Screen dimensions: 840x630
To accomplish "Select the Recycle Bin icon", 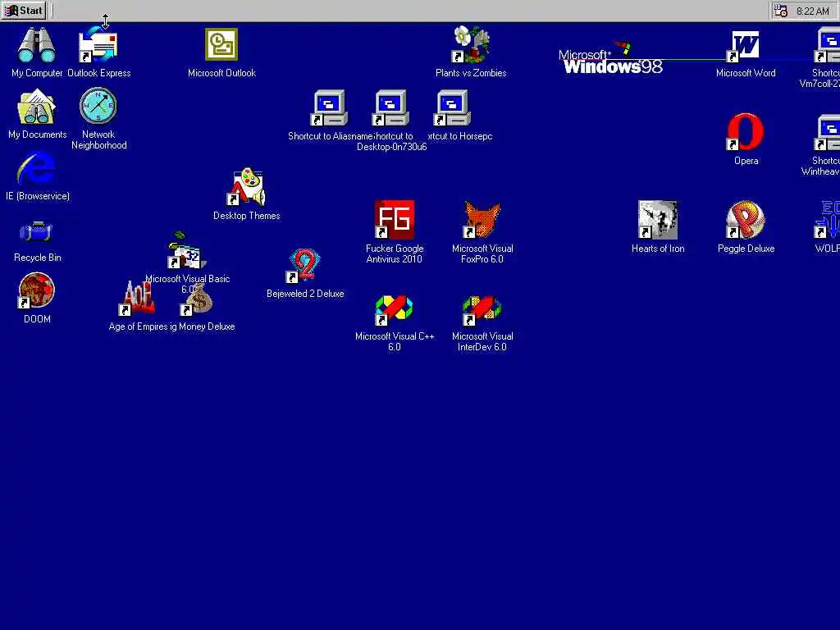I will [x=36, y=231].
